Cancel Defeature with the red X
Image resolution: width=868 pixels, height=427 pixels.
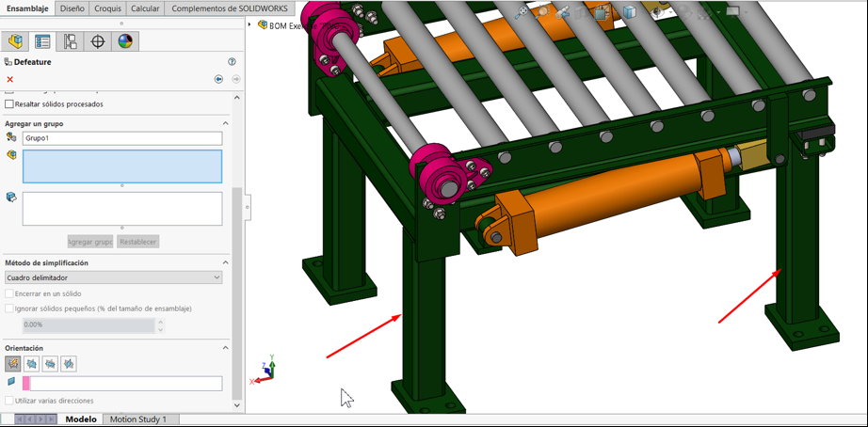9,80
